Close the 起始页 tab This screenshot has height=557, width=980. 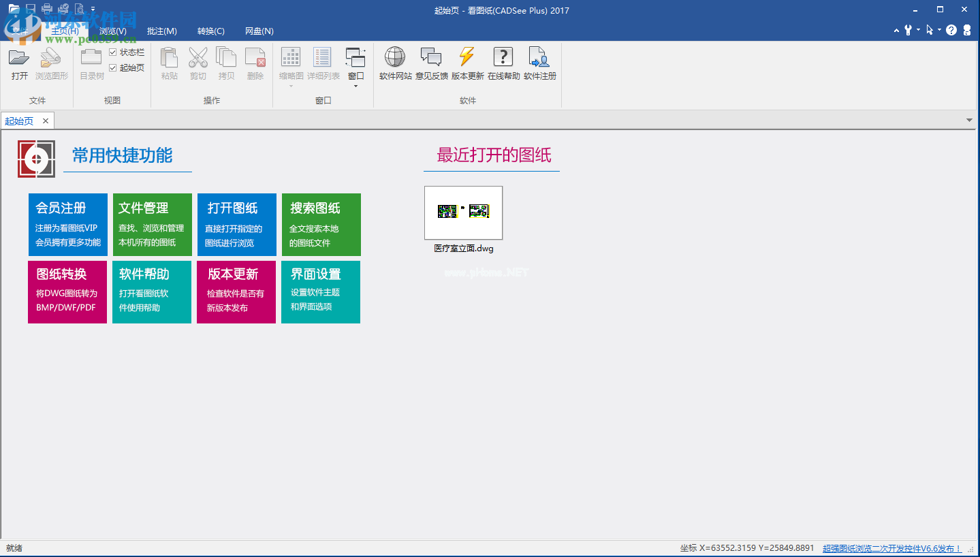click(x=46, y=121)
